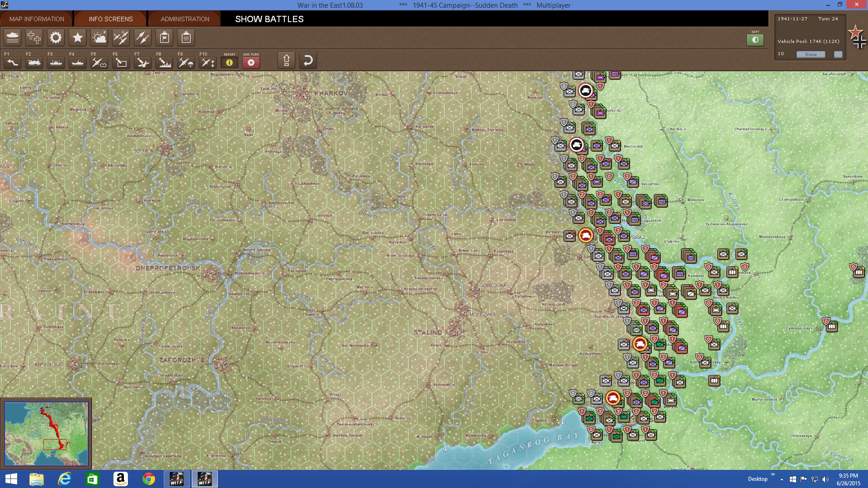Select F6 Bomb unit mode
868x488 pixels.
[x=121, y=62]
